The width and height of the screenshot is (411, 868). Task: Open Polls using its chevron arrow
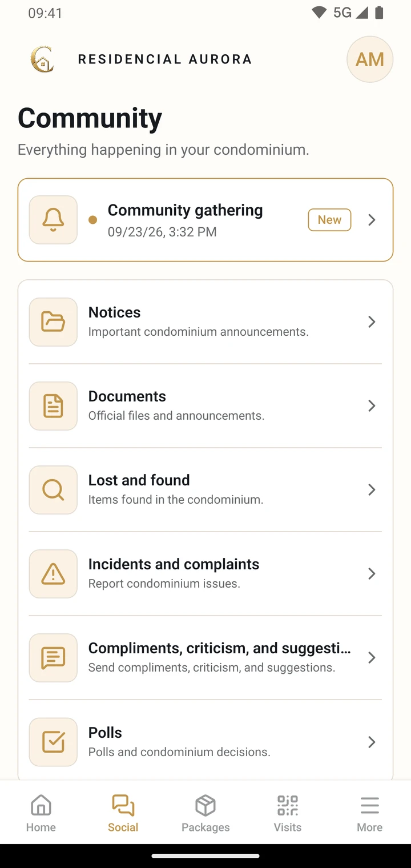coord(372,742)
